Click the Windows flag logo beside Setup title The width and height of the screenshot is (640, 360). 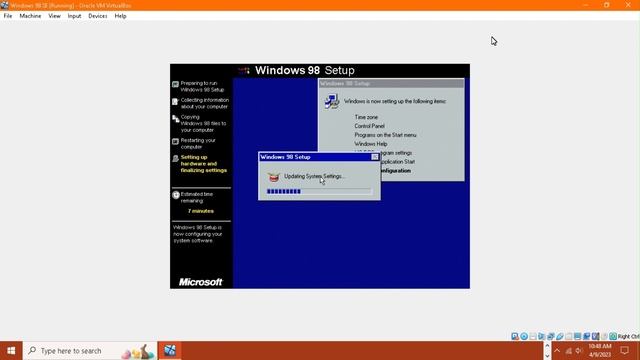[244, 71]
